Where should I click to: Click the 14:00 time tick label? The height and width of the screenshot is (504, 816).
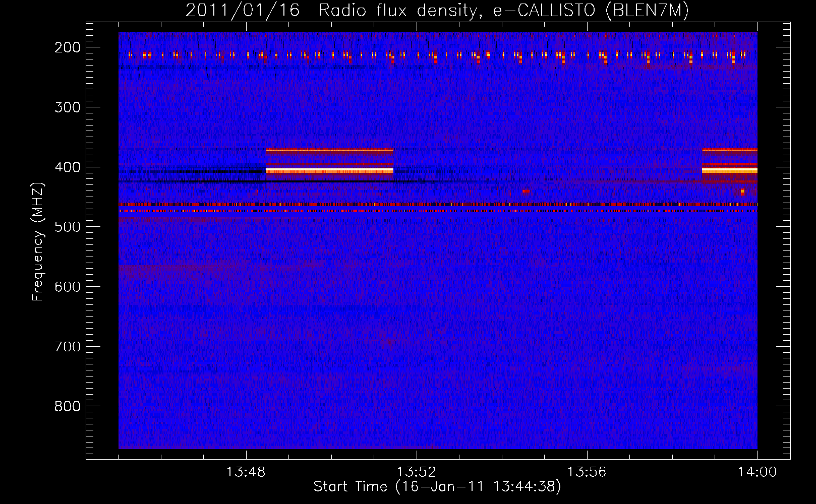757,472
